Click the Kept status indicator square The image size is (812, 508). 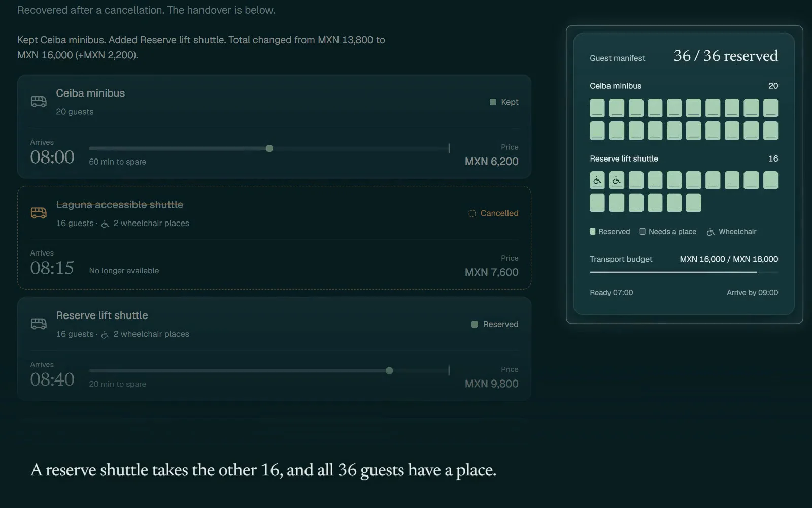[x=493, y=102]
